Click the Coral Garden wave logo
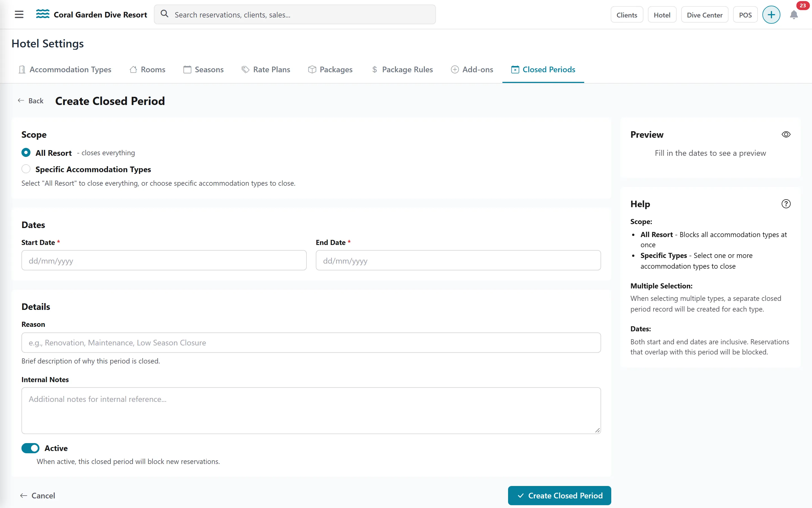Viewport: 812px width, 508px height. [x=43, y=14]
